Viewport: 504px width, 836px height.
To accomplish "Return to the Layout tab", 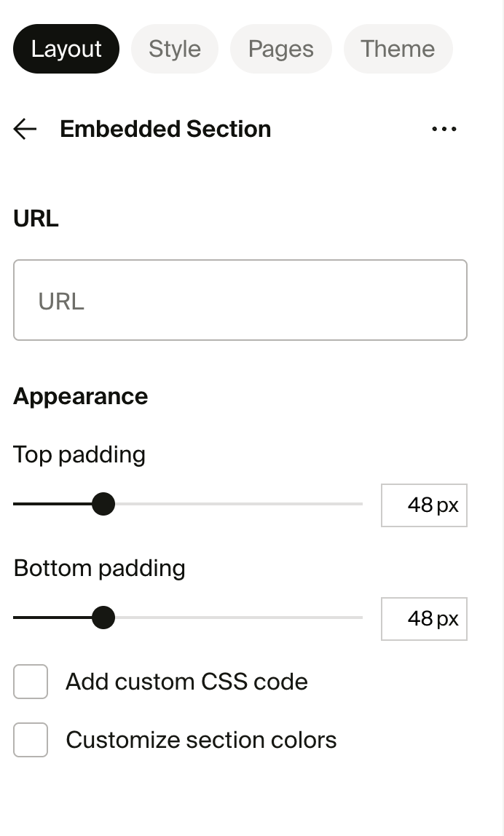I will [x=66, y=49].
